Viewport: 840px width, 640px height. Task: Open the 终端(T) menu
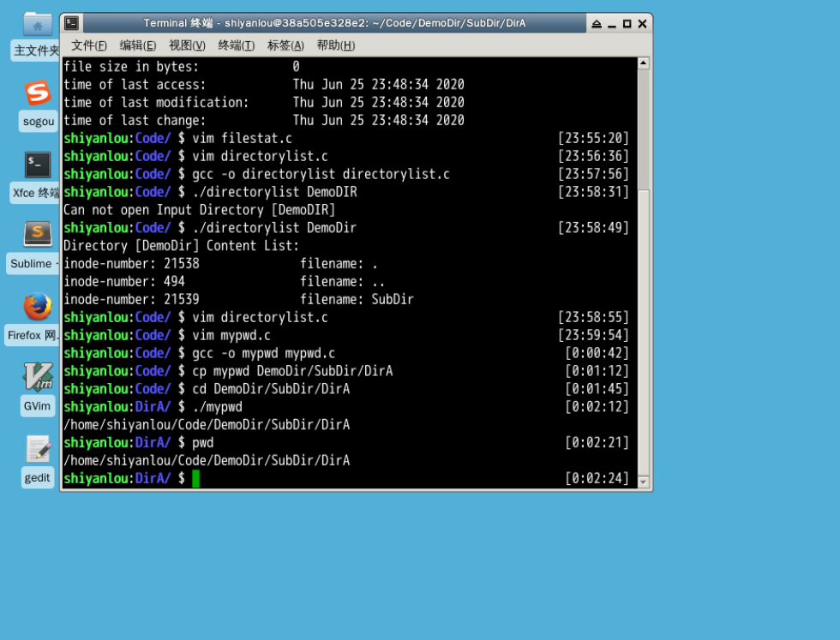(237, 45)
